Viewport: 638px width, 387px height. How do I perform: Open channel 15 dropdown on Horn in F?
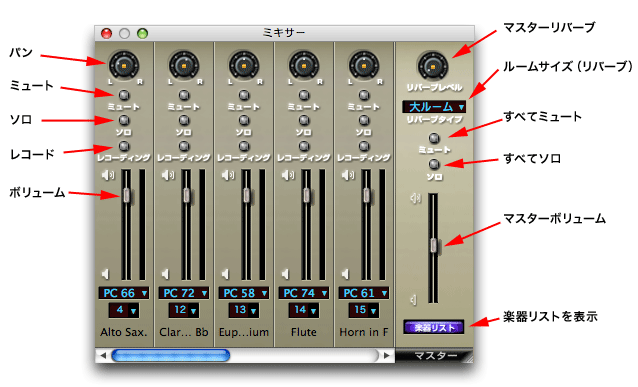coord(364,310)
